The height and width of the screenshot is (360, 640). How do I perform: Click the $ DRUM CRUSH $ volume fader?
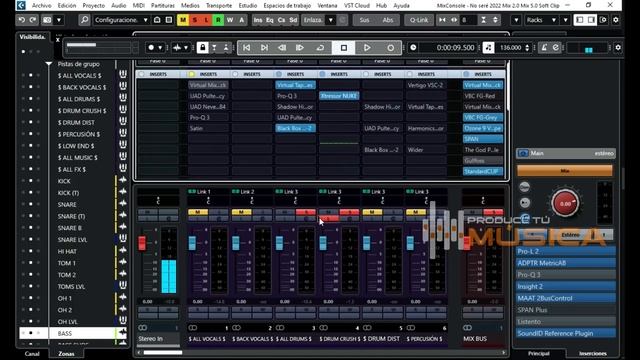323,243
